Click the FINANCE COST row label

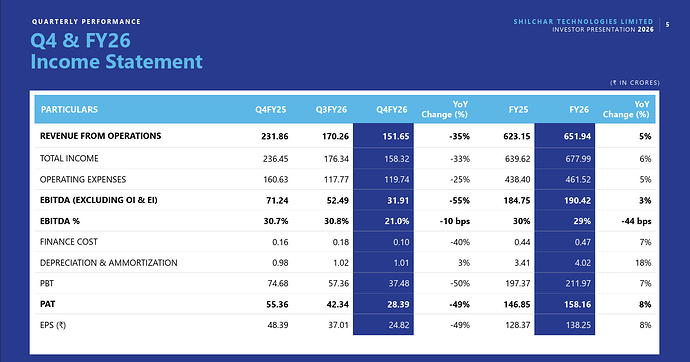(69, 242)
